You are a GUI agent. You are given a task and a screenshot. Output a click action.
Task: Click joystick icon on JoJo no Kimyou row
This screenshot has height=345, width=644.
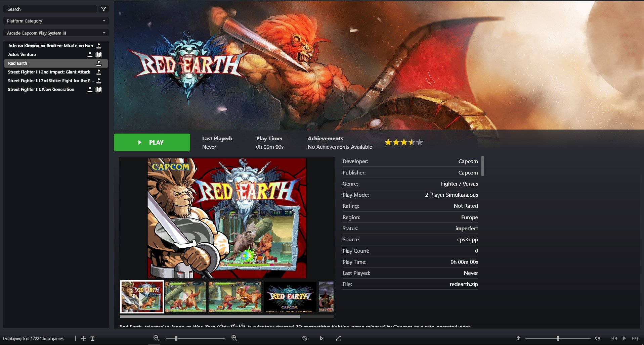[x=98, y=46]
